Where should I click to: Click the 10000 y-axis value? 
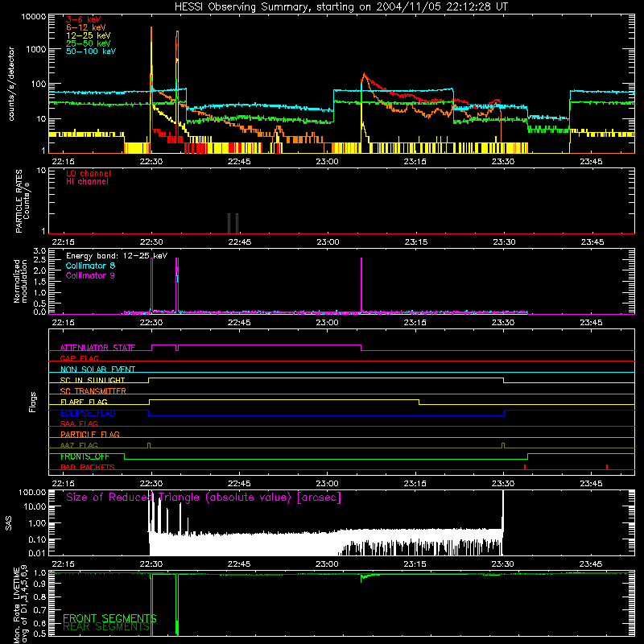click(x=34, y=17)
